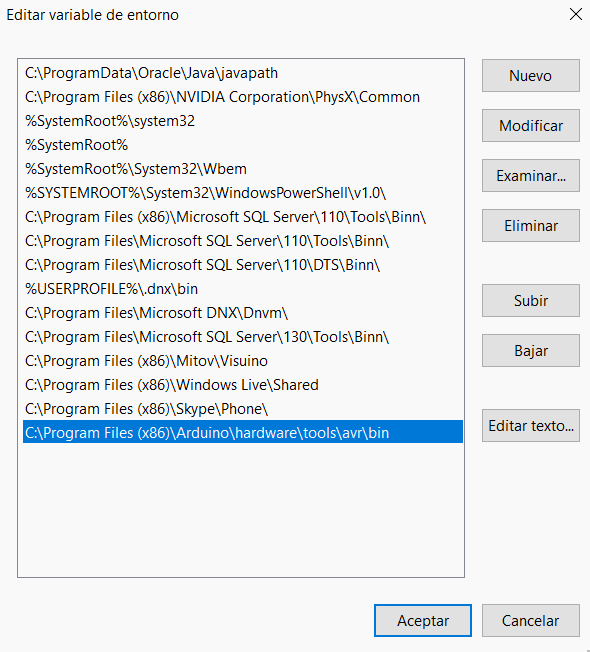
Task: Select the %SystemRoot%\System32\Wbem entry
Action: (x=243, y=169)
